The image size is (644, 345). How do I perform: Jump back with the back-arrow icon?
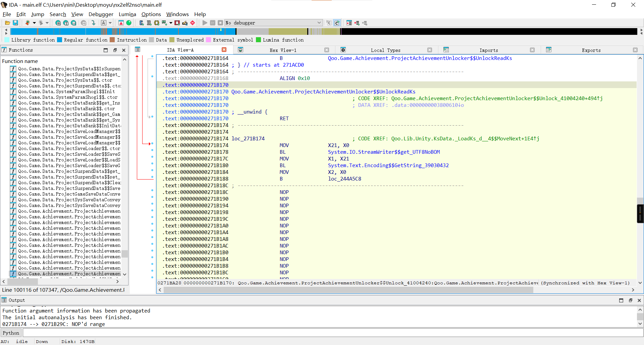click(28, 23)
